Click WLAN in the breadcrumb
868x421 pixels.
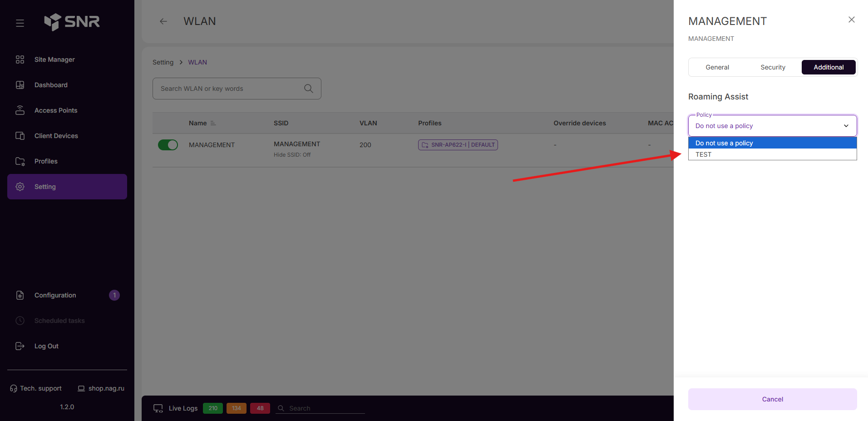click(x=197, y=62)
